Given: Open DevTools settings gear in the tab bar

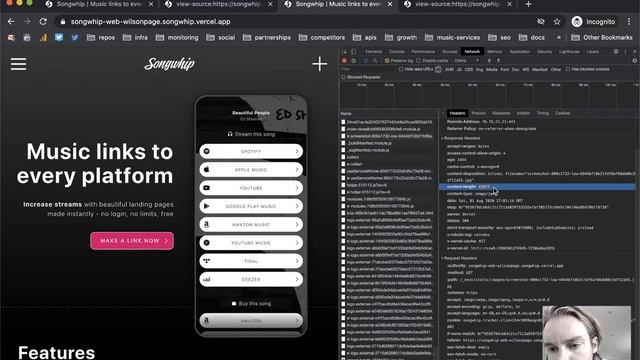Looking at the screenshot, I should (616, 52).
